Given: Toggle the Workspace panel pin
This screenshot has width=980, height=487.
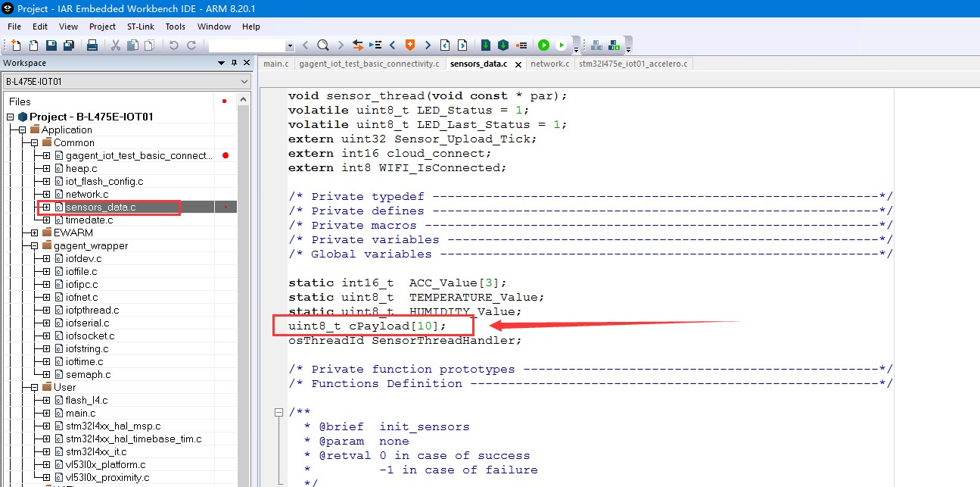Looking at the screenshot, I should (234, 63).
